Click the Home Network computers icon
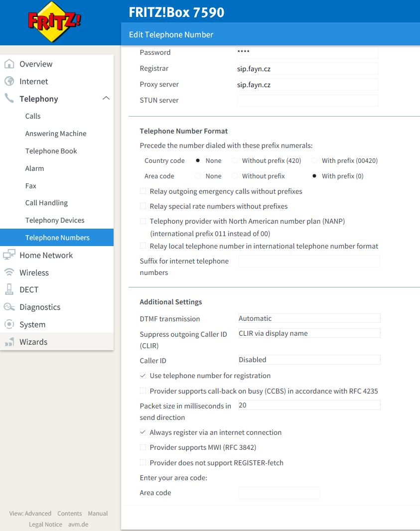The height and width of the screenshot is (531, 420). pos(9,255)
